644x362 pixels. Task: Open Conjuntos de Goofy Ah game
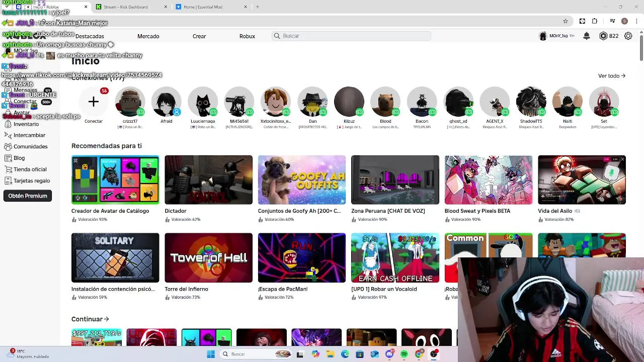point(302,180)
